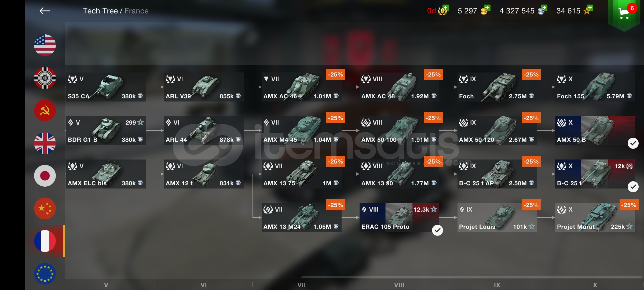This screenshot has width=644, height=290.
Task: Select the USA flag nation icon
Action: pos(45,45)
